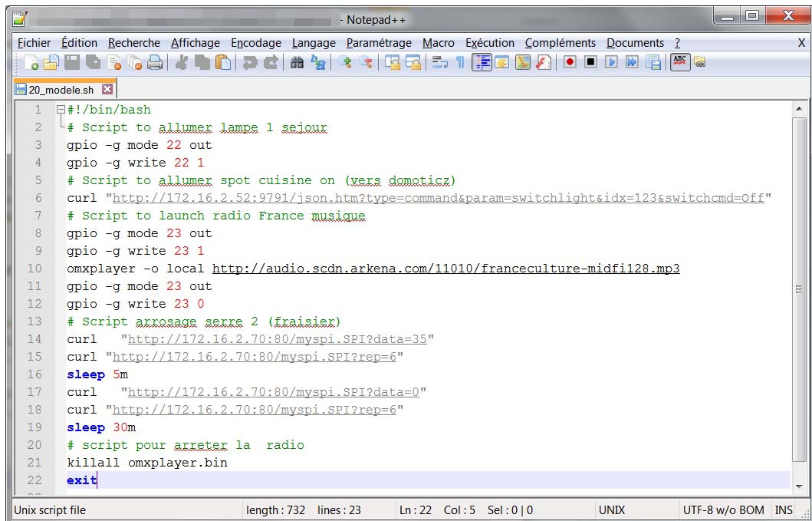Open the Recherche menu
The image size is (812, 521).
(x=134, y=43)
